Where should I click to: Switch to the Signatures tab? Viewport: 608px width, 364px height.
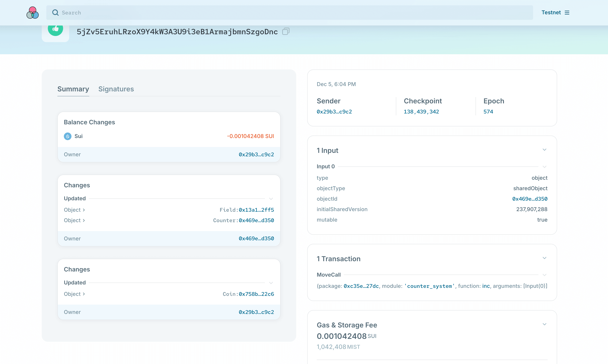tap(116, 89)
